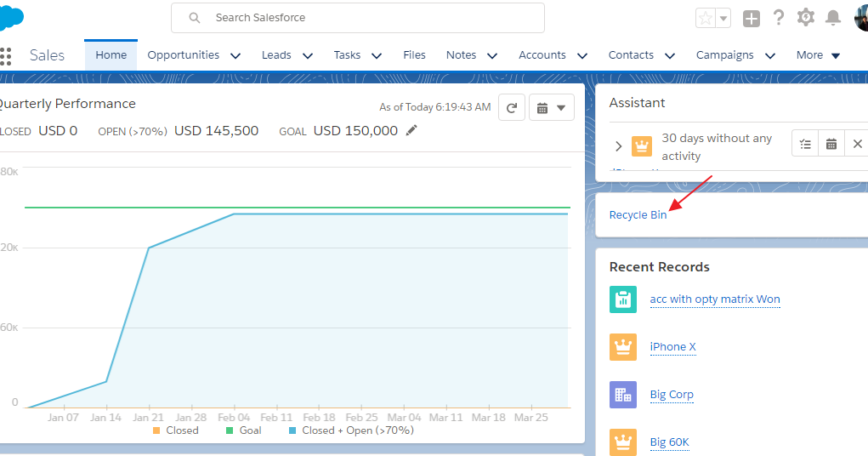Open the App Launcher grid icon
This screenshot has height=456, width=868.
(x=5, y=56)
